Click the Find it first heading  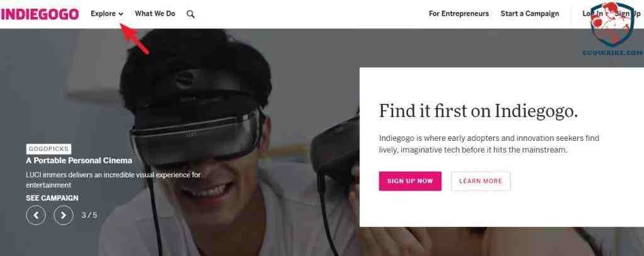point(478,111)
